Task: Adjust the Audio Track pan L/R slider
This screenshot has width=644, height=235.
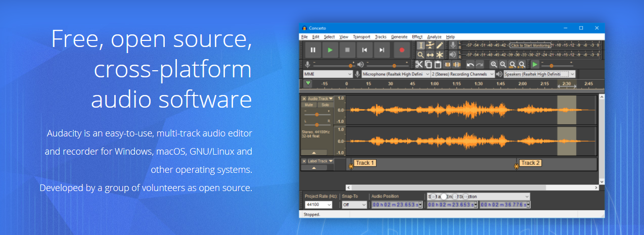Action: 317,124
